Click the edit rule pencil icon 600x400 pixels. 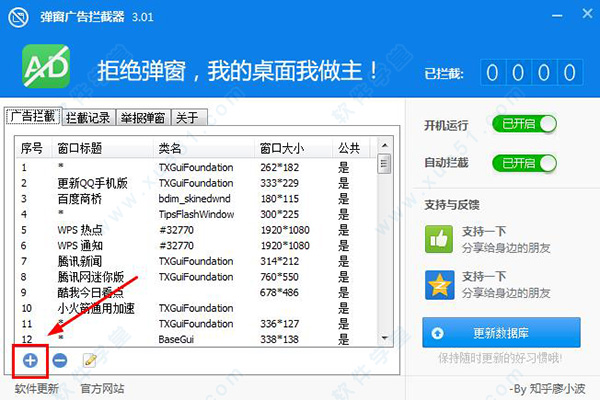(x=90, y=360)
